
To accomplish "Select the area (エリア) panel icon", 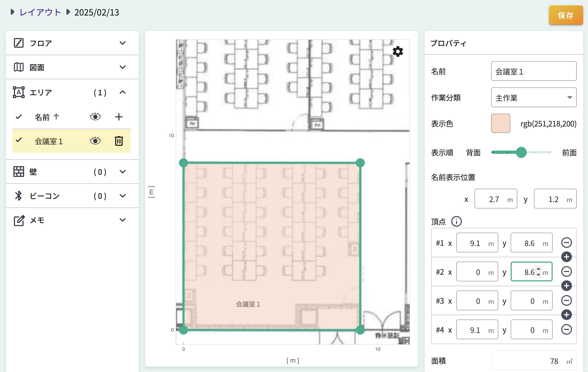I will pyautogui.click(x=19, y=92).
